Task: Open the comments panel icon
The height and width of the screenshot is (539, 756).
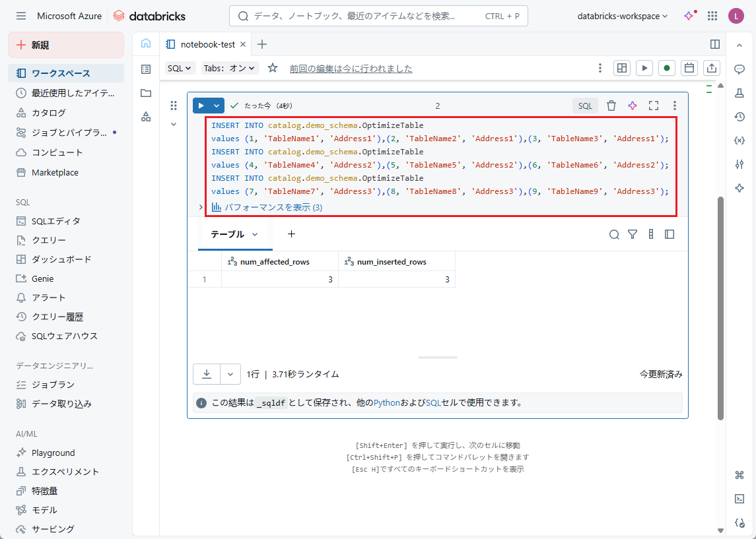Action: tap(739, 69)
